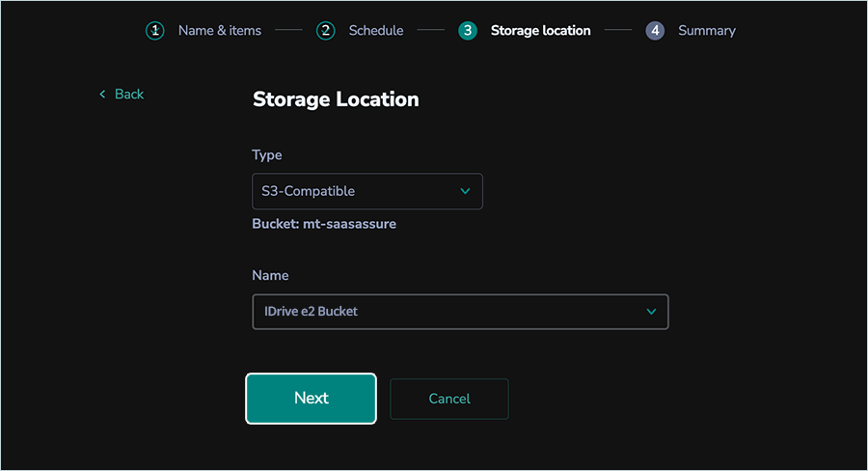Jump to the Summary step

pos(706,31)
